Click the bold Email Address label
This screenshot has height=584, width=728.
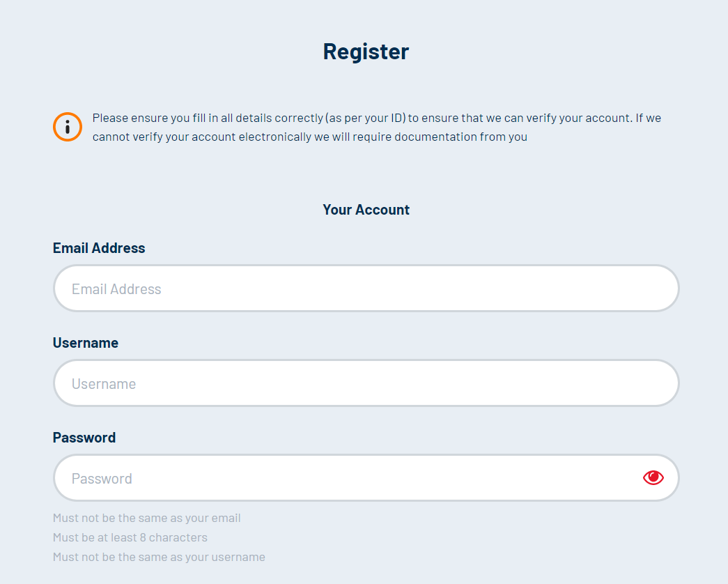click(99, 248)
